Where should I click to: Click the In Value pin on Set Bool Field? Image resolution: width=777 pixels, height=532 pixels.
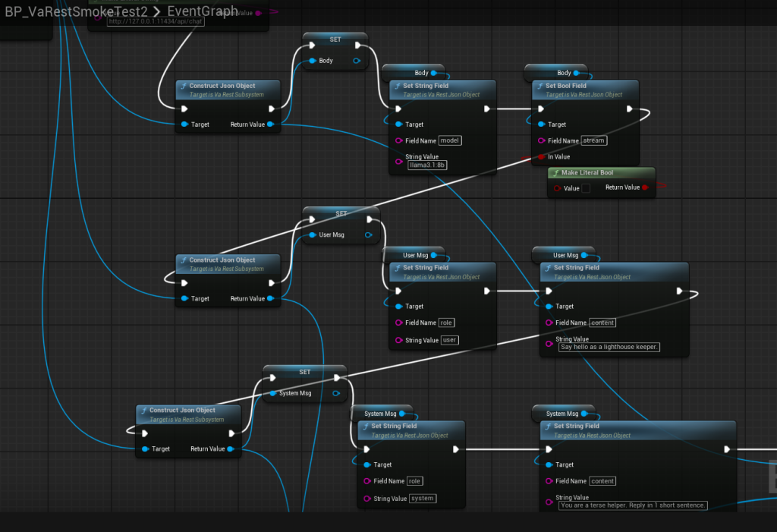coord(541,157)
